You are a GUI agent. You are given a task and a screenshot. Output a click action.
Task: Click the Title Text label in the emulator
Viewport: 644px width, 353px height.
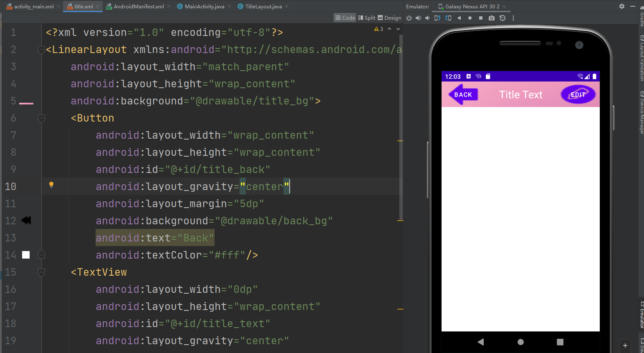pos(520,95)
